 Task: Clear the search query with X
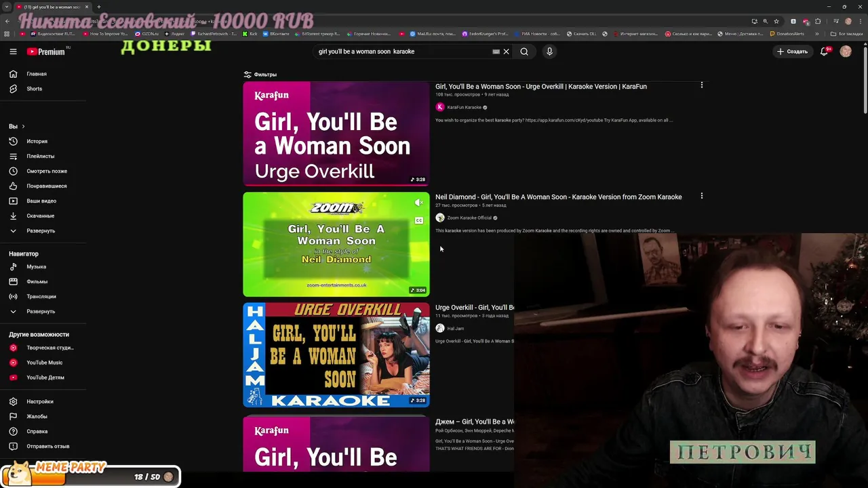click(x=506, y=52)
